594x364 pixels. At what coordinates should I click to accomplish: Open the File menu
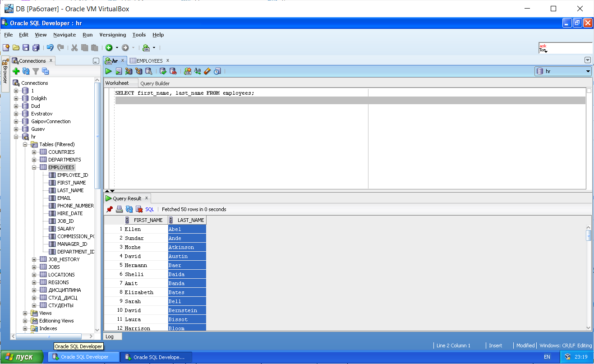point(9,35)
